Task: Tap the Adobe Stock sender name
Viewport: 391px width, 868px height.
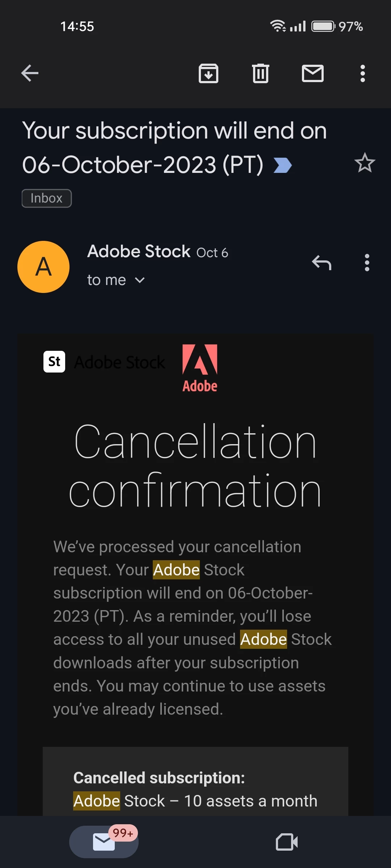Action: [139, 251]
